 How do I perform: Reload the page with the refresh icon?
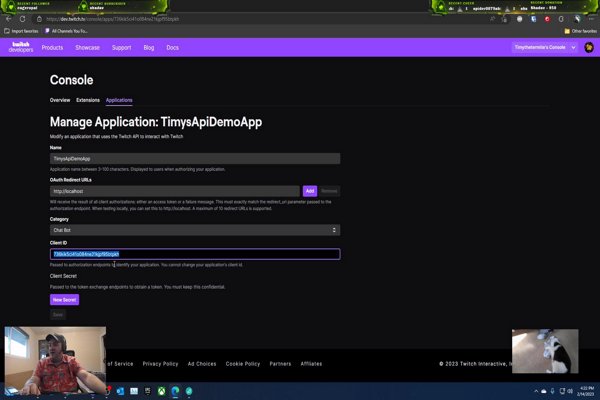click(x=23, y=19)
